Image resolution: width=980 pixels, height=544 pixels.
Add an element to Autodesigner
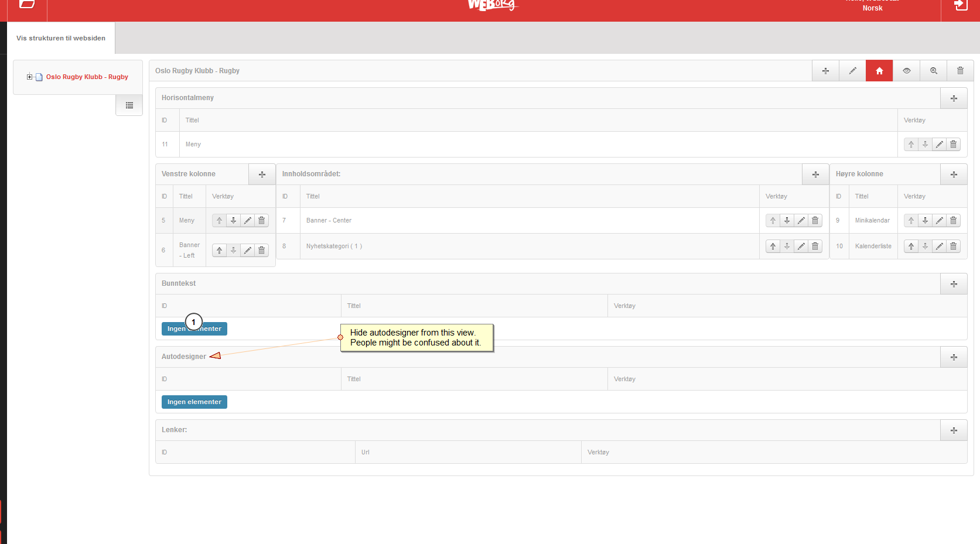tap(954, 357)
